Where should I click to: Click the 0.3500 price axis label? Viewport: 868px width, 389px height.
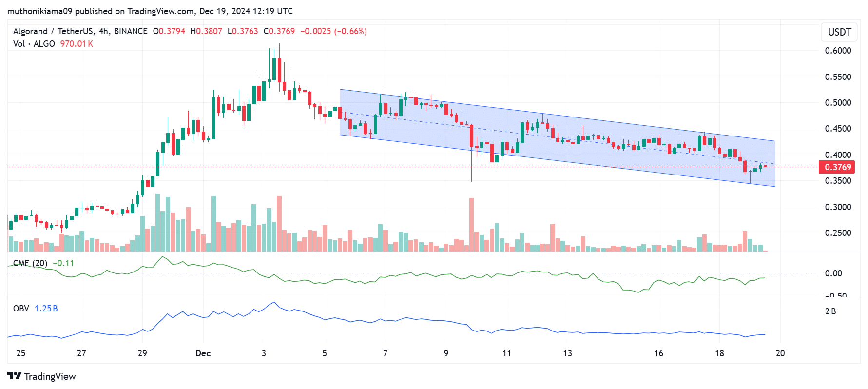pos(838,181)
